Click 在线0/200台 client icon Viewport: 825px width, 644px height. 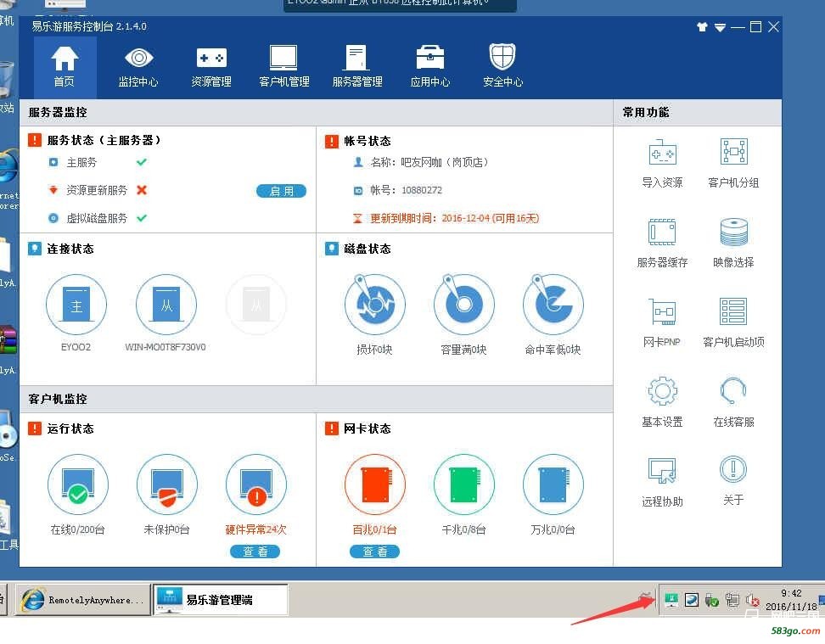tap(78, 484)
